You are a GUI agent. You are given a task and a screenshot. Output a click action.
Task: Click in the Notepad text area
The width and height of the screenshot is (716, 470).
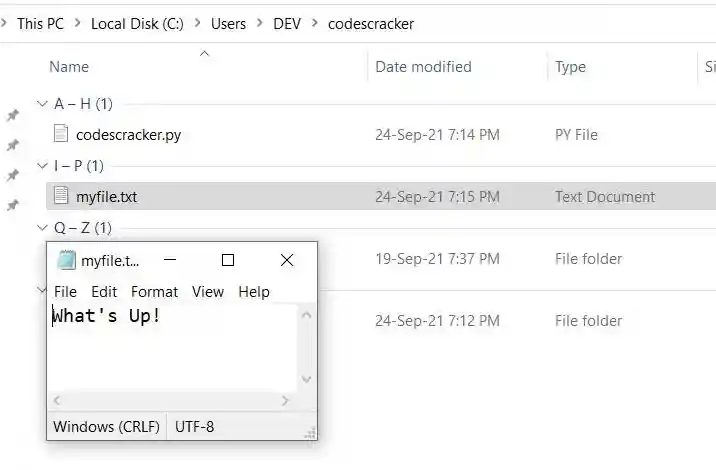(x=170, y=350)
